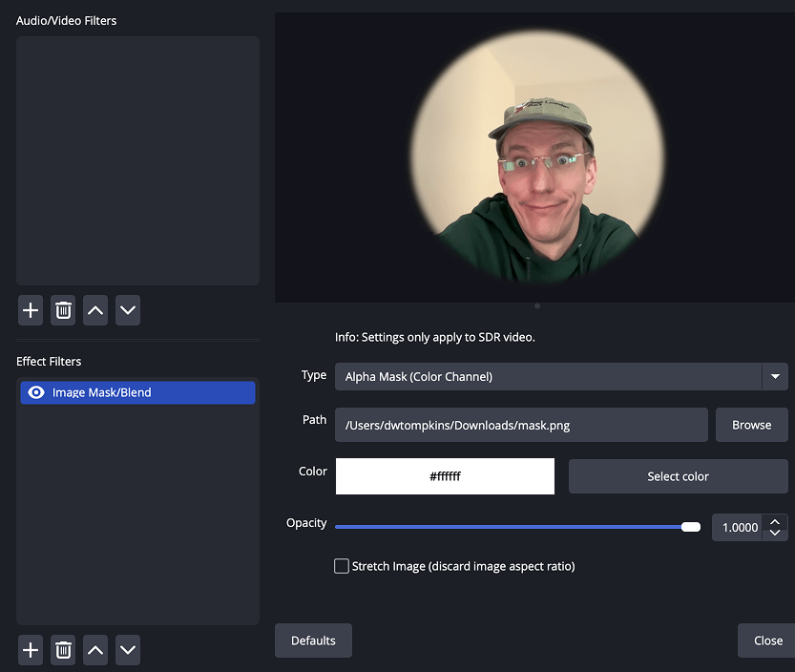This screenshot has height=672, width=795.
Task: Decrease opacity with the down stepper arrow
Action: coord(775,533)
